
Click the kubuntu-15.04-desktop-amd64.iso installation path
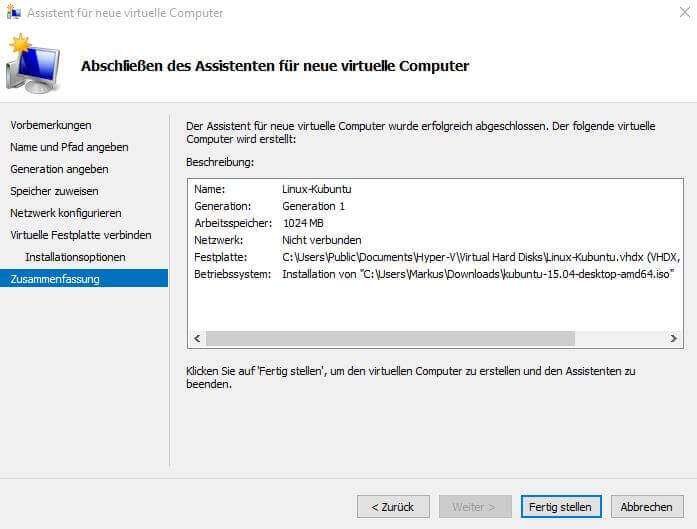point(478,274)
